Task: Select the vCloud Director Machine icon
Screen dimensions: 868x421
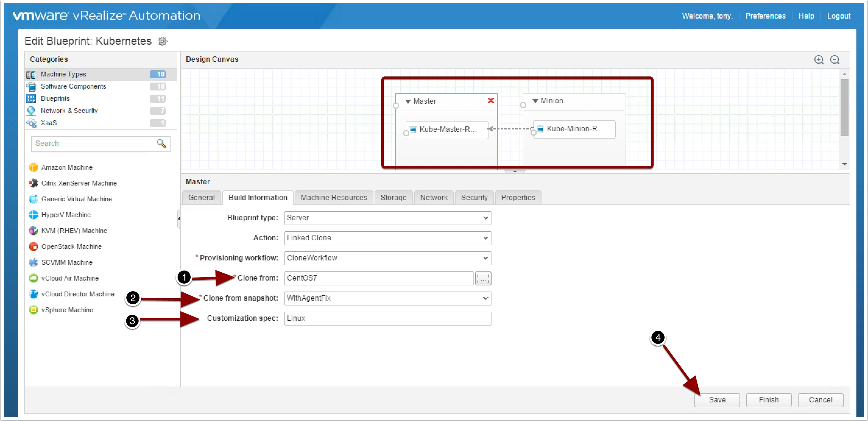Action: (34, 294)
